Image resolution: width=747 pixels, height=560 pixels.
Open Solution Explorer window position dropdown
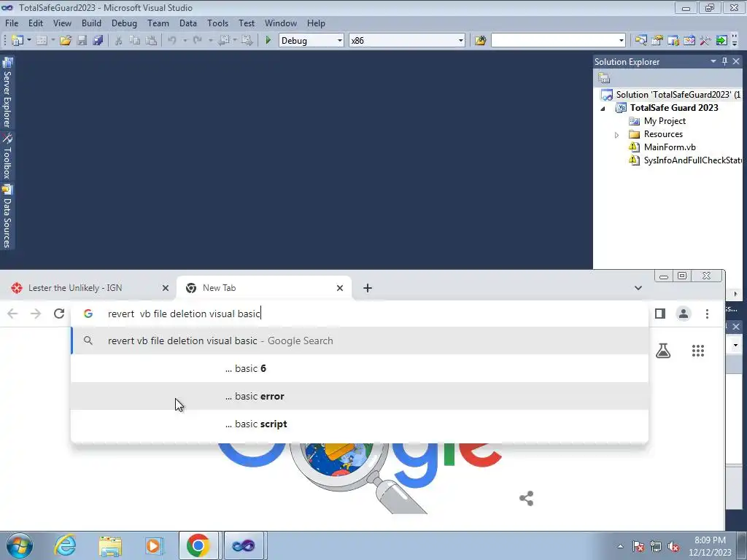pos(713,61)
